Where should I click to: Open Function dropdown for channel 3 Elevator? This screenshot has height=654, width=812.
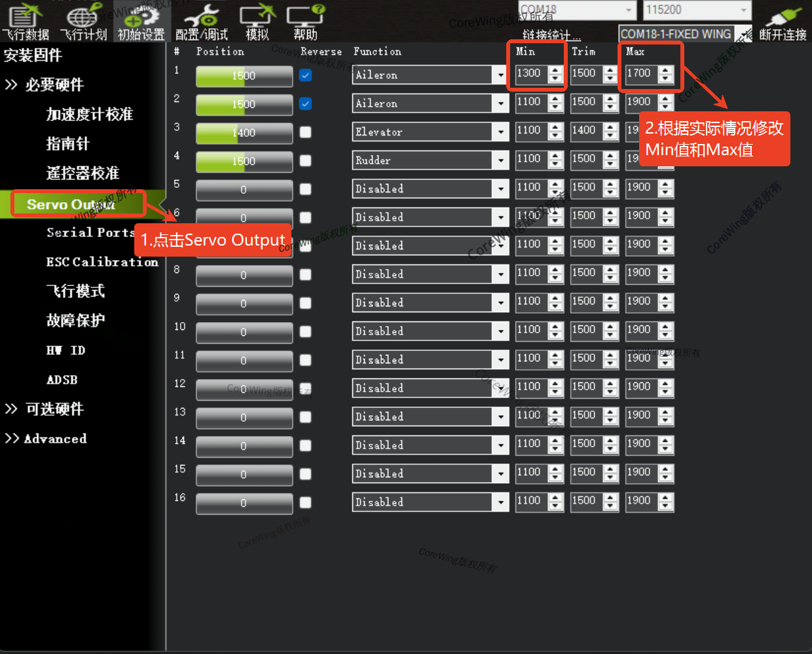(x=500, y=132)
